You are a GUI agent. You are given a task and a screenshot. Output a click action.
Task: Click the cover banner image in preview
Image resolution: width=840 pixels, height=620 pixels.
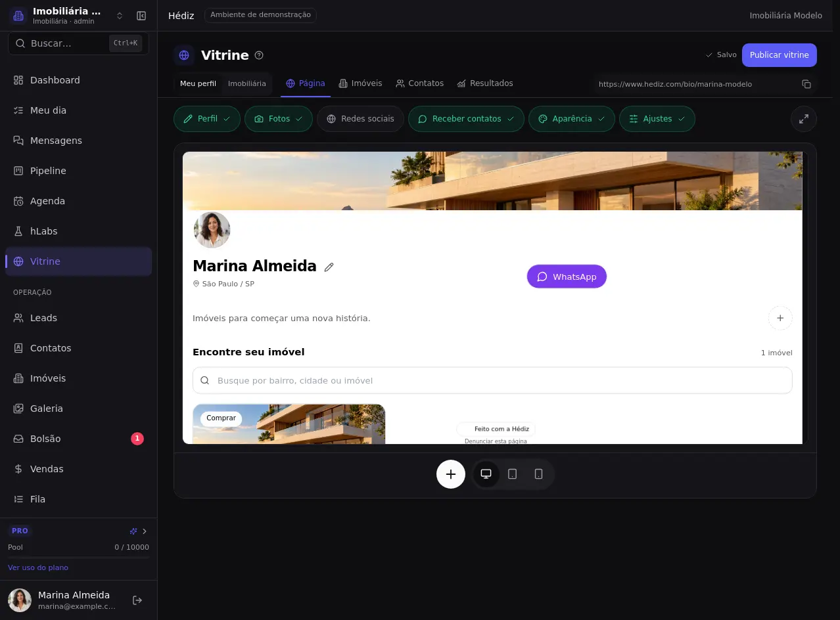492,181
